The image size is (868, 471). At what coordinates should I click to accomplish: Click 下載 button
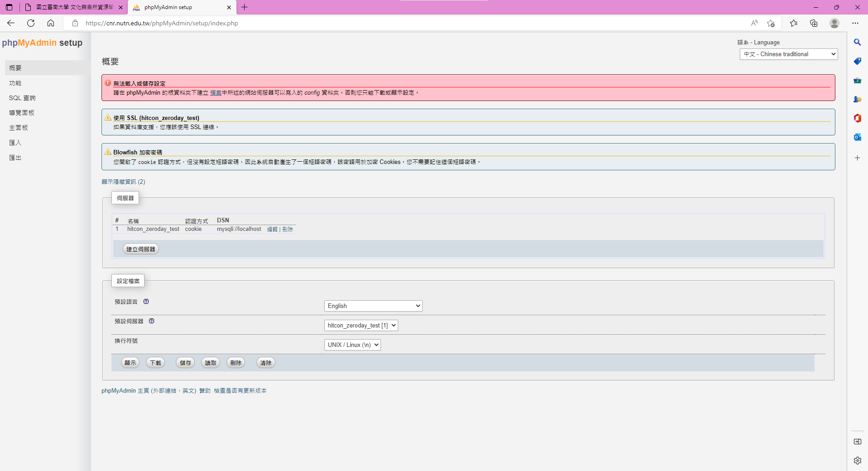pos(155,363)
